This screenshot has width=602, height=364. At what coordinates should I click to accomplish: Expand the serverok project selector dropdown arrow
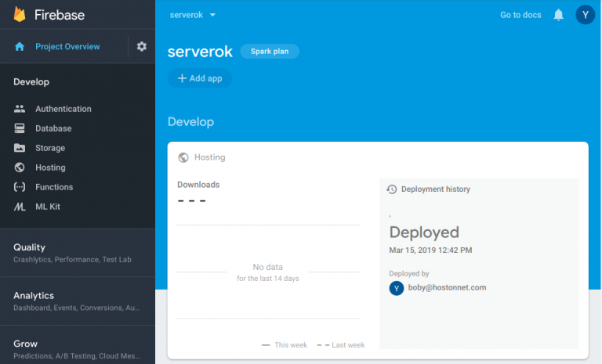212,15
